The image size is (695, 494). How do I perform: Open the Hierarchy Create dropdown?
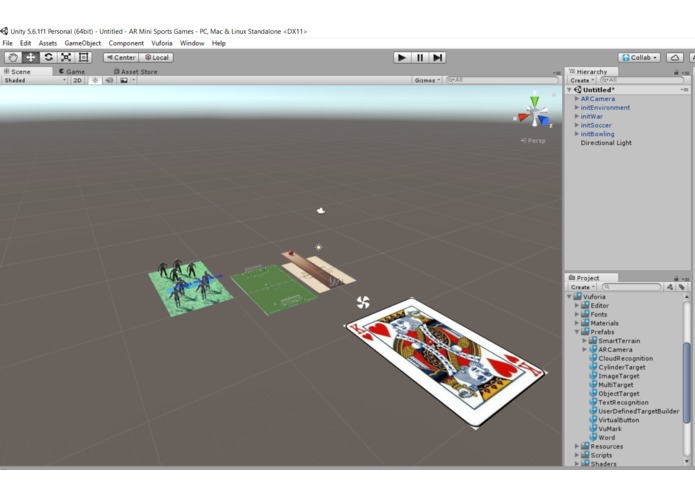[582, 80]
